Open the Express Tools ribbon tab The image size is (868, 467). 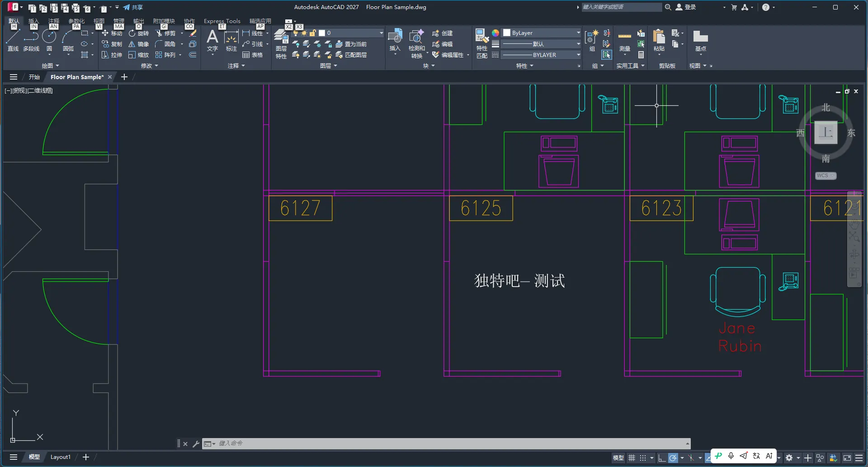[222, 21]
